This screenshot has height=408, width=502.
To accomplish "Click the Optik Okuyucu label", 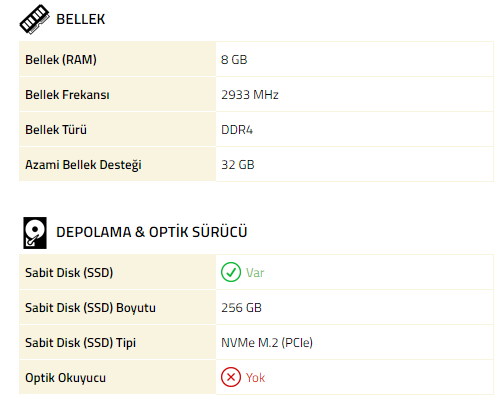I will tap(65, 378).
